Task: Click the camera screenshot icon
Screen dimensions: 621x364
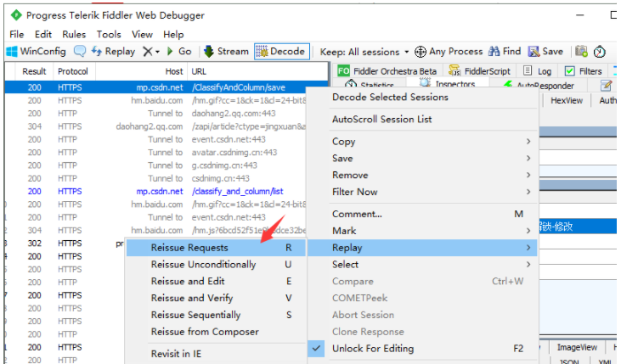Action: point(581,52)
